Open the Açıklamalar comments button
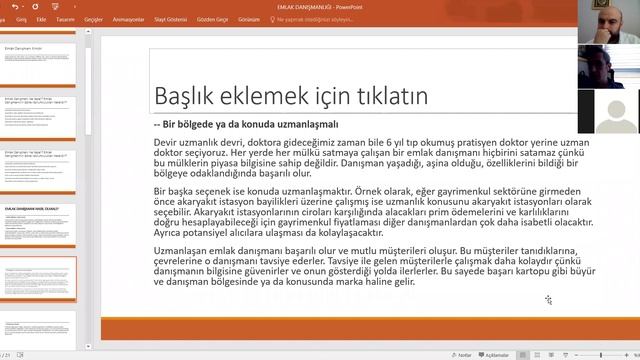Image resolution: width=640 pixels, height=360 pixels. point(493,355)
